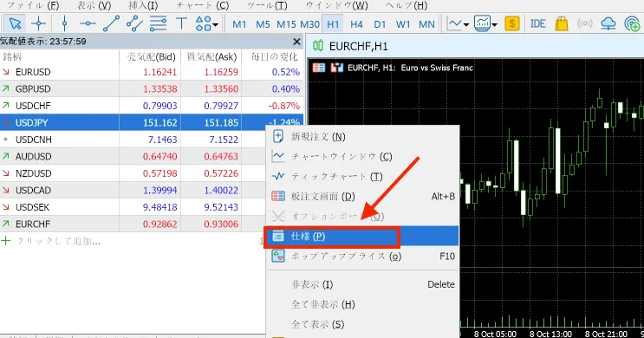Open the ウインドウ (W) menu
The height and width of the screenshot is (338, 644).
coord(337,5)
